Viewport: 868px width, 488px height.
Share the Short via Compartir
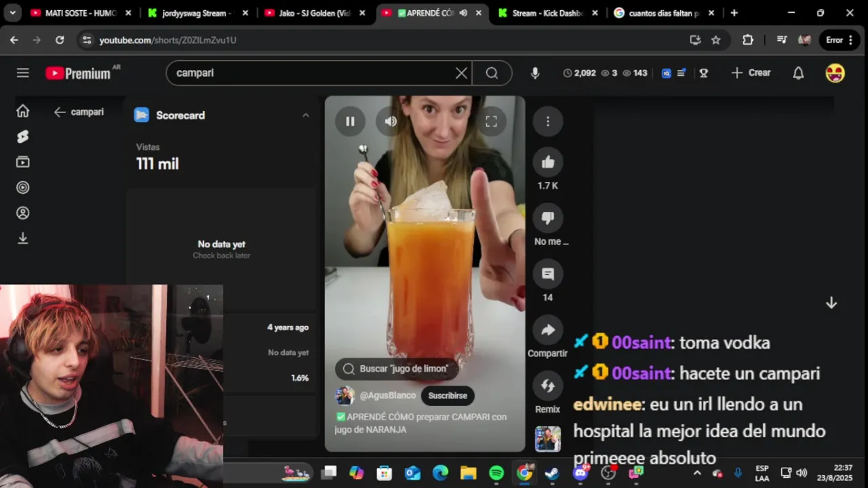(x=548, y=330)
